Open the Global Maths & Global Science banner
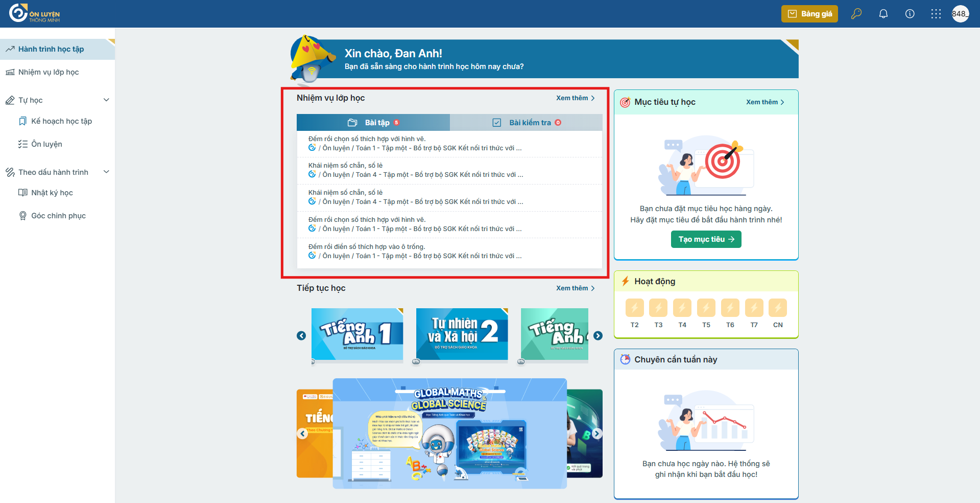The image size is (980, 503). click(x=450, y=433)
